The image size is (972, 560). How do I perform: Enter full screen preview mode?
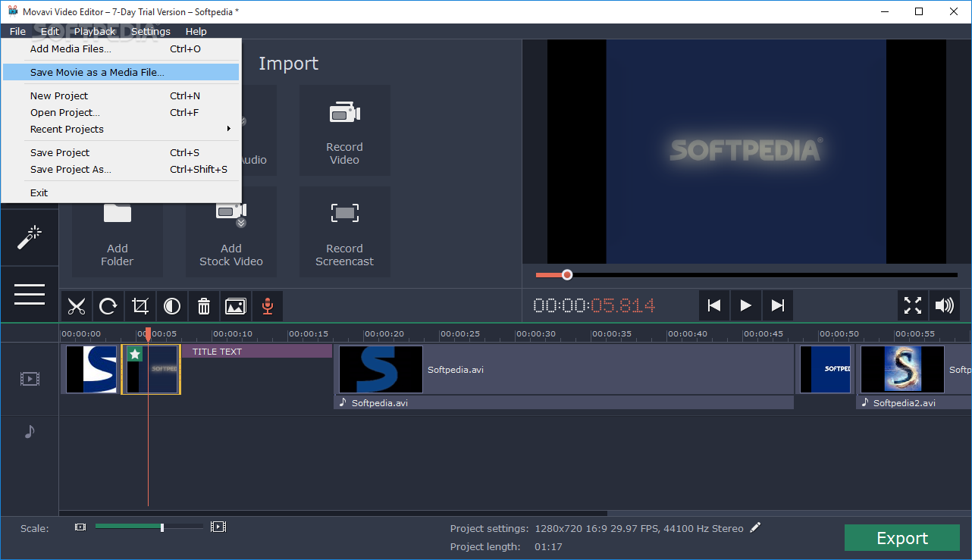[x=913, y=305]
